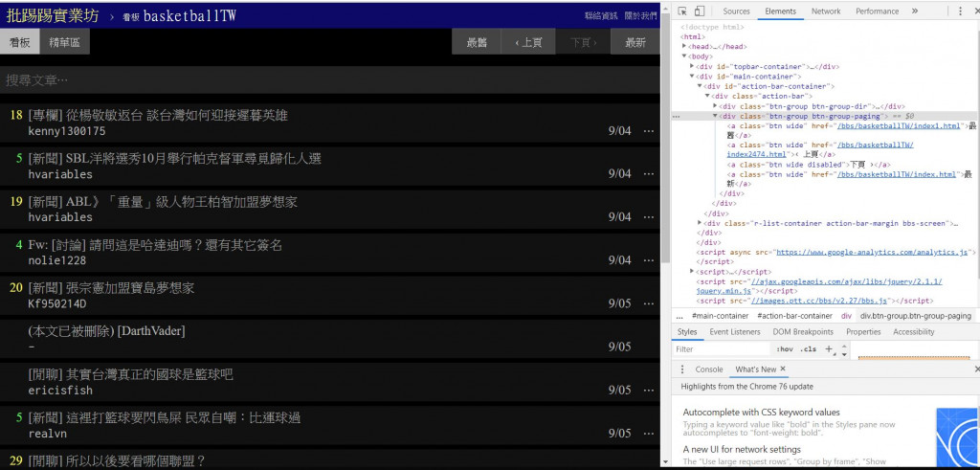
Task: Click the 搜尋文章 search field
Action: pos(330,80)
